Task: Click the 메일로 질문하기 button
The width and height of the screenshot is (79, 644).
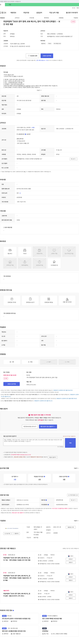Action: (x=53, y=457)
